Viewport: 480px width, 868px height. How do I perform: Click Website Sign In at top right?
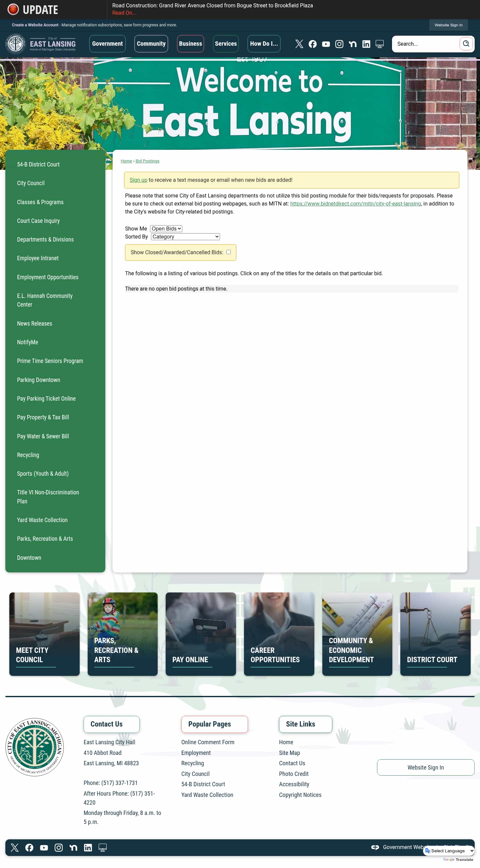[x=448, y=25]
